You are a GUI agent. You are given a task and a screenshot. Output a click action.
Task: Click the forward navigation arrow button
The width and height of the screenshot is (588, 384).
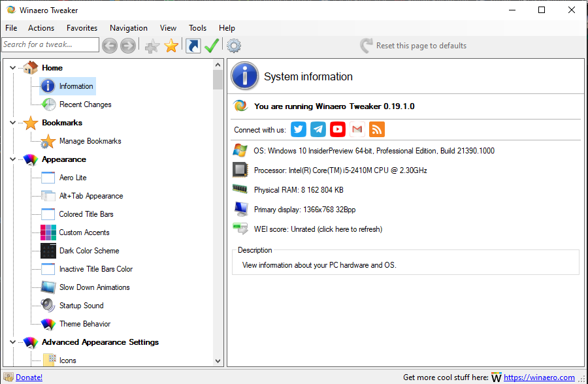click(128, 46)
